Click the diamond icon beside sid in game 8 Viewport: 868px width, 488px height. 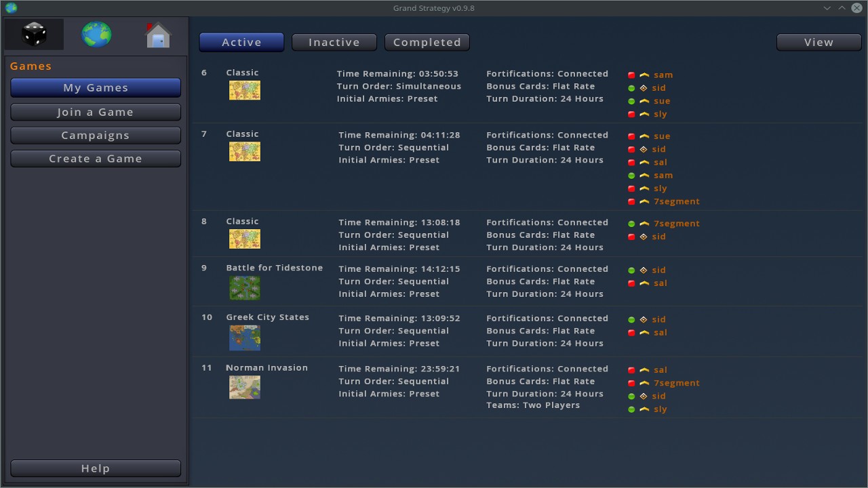tap(644, 237)
